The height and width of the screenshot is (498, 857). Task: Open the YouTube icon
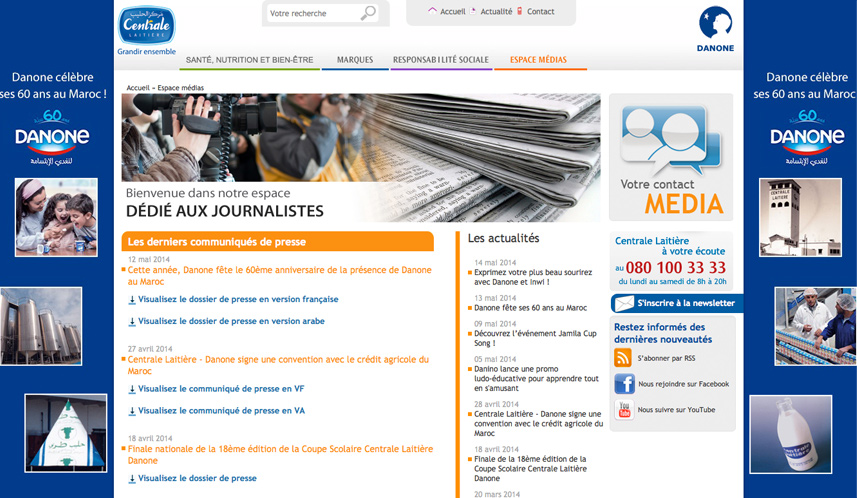[x=624, y=409]
